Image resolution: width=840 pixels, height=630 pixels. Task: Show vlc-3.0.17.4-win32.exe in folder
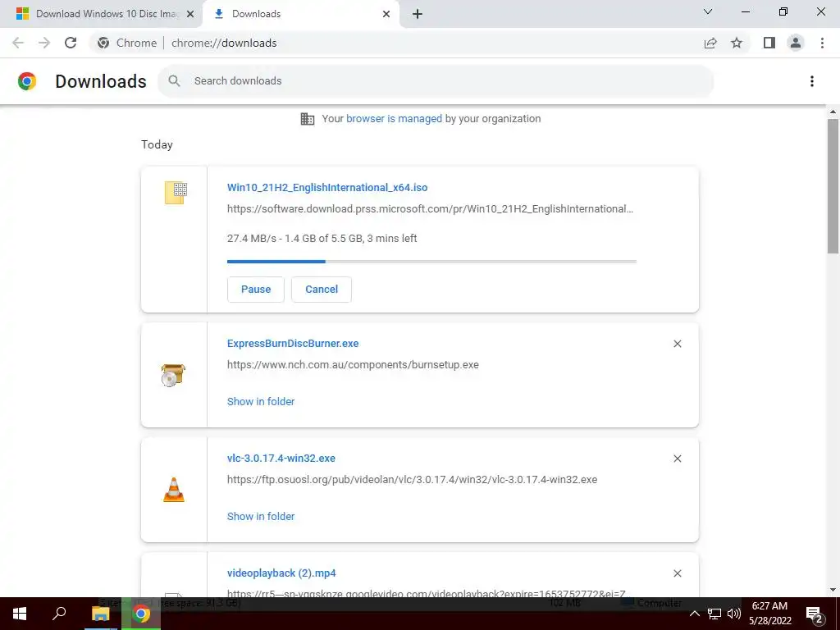tap(261, 517)
